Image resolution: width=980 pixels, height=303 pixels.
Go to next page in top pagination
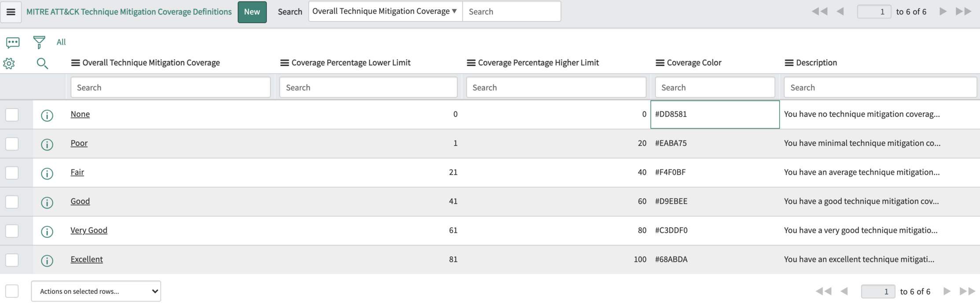point(943,11)
